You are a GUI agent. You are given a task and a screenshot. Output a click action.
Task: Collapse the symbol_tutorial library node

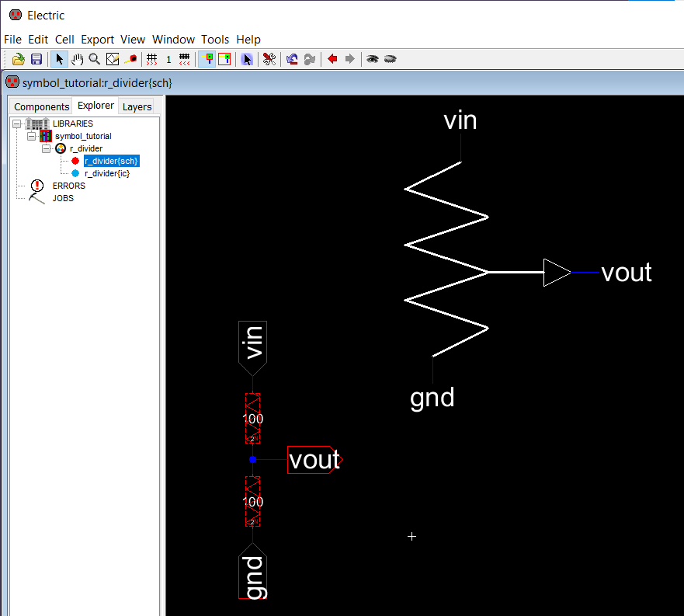(31, 136)
